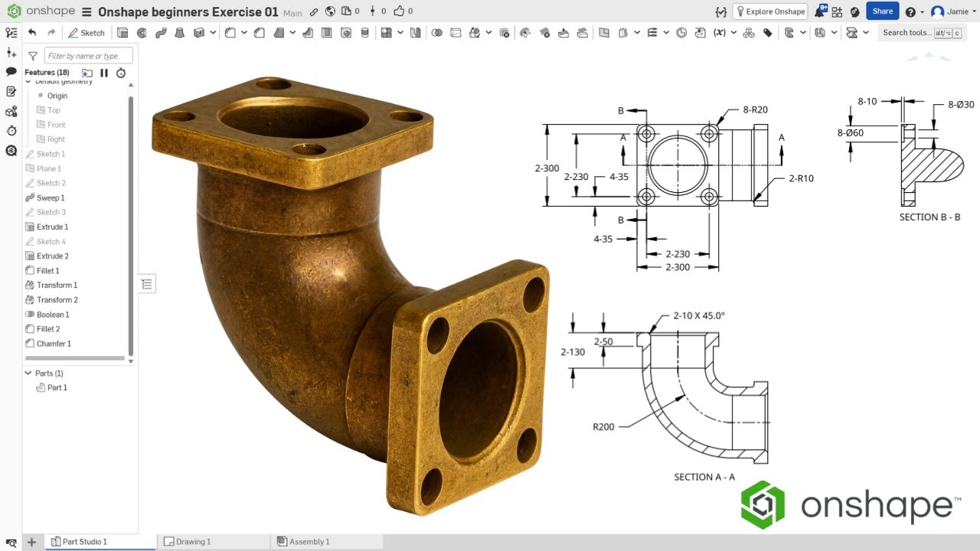Image resolution: width=980 pixels, height=551 pixels.
Task: Select the Revolve tool icon
Action: coord(142,33)
